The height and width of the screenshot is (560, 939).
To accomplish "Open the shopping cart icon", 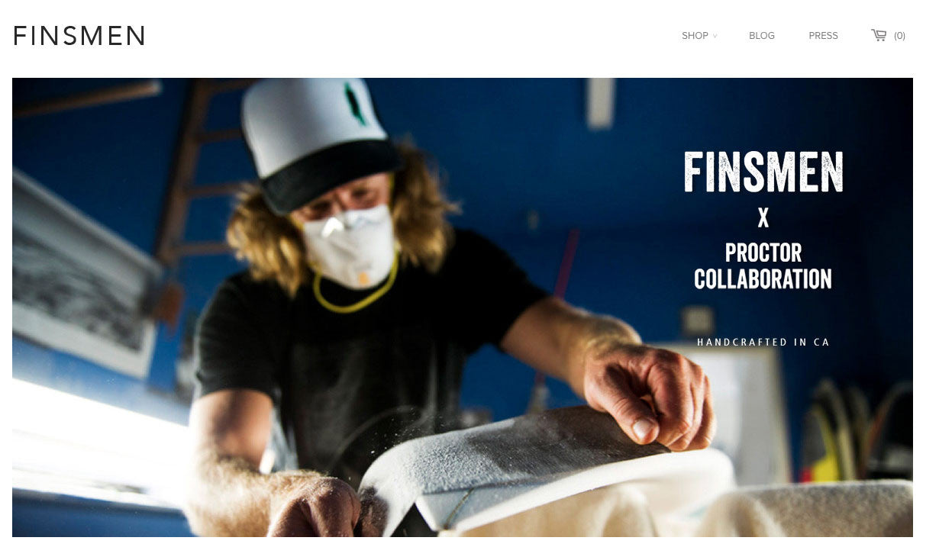I will coord(879,35).
